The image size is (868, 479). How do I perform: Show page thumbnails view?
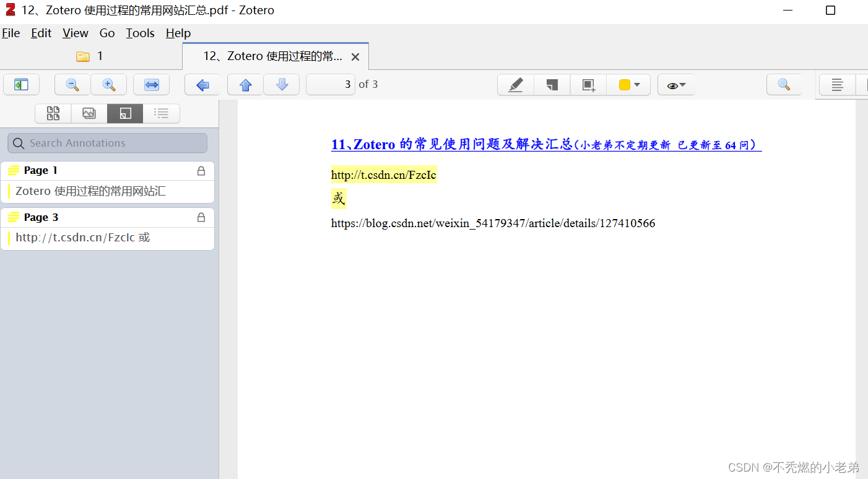[53, 113]
